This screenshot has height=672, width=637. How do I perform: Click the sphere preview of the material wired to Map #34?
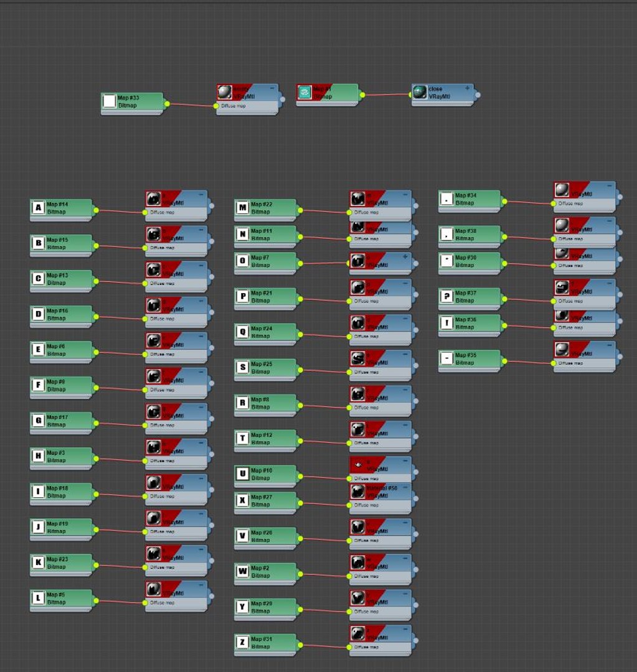562,189
